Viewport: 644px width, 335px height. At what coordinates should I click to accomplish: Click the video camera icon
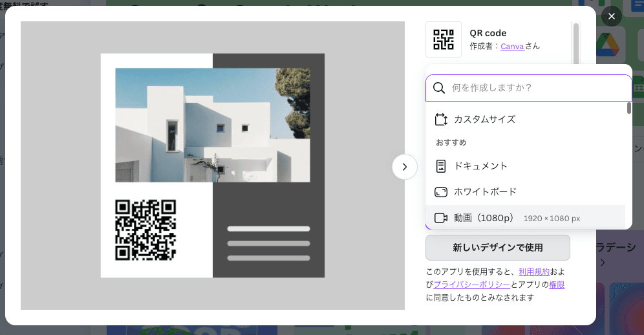441,218
